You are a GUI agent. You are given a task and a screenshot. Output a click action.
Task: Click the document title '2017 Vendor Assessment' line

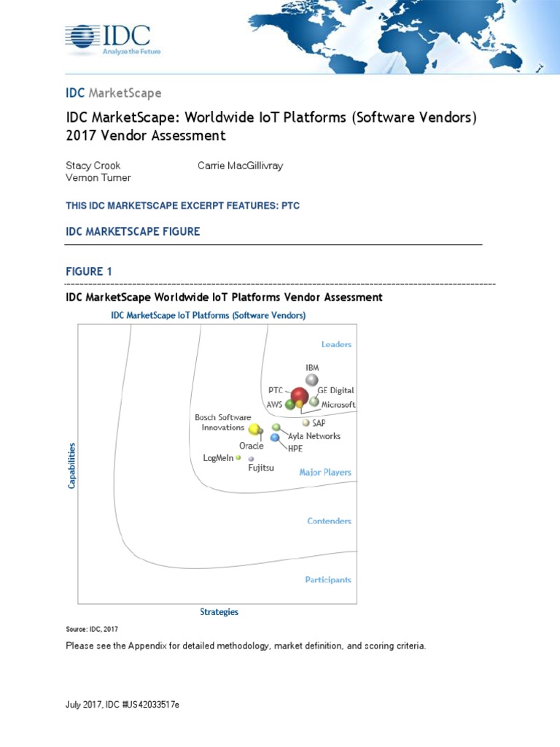tap(146, 136)
